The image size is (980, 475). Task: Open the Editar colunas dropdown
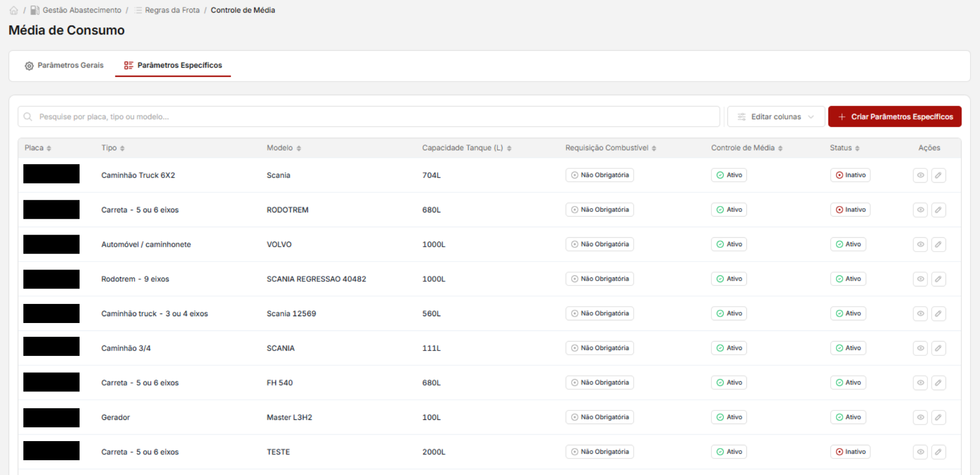tap(776, 116)
